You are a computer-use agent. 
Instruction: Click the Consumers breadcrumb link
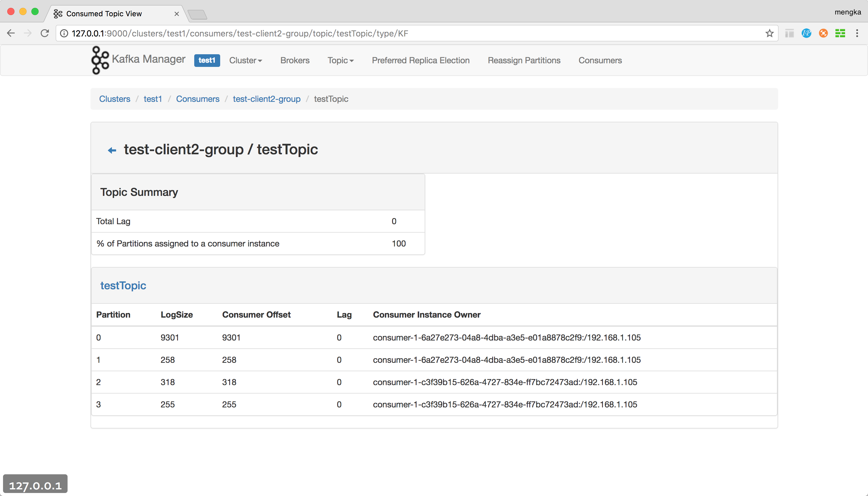[x=198, y=99]
